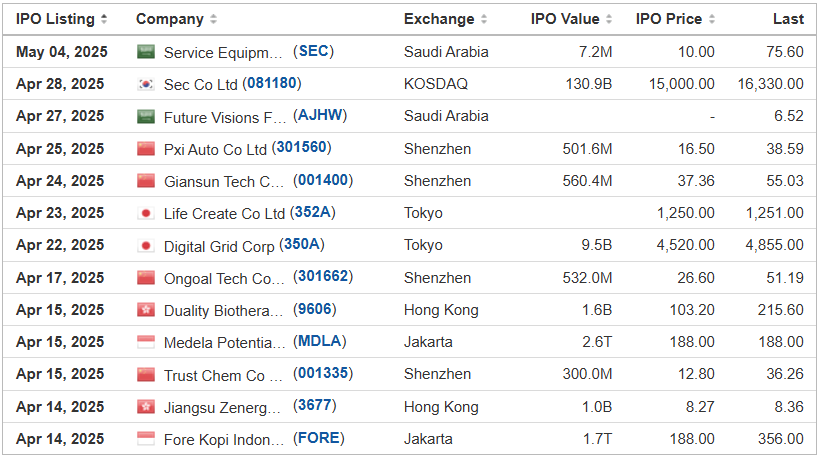Click the last price 6.52 cell
The width and height of the screenshot is (821, 457).
(x=789, y=116)
